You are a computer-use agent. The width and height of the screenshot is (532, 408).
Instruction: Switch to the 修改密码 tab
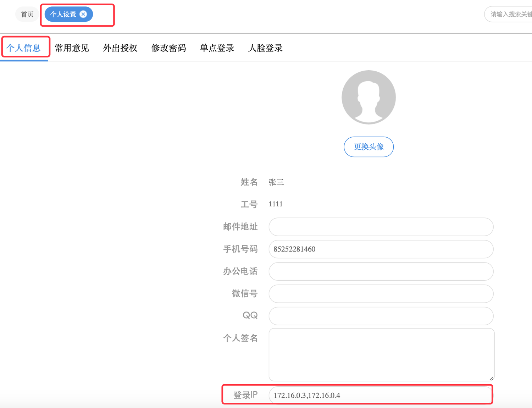pyautogui.click(x=168, y=48)
